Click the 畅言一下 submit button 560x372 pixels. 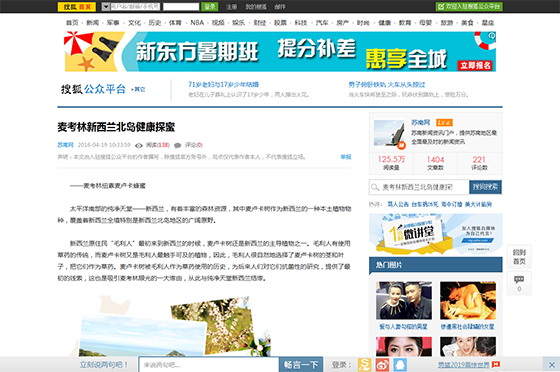pos(301,365)
